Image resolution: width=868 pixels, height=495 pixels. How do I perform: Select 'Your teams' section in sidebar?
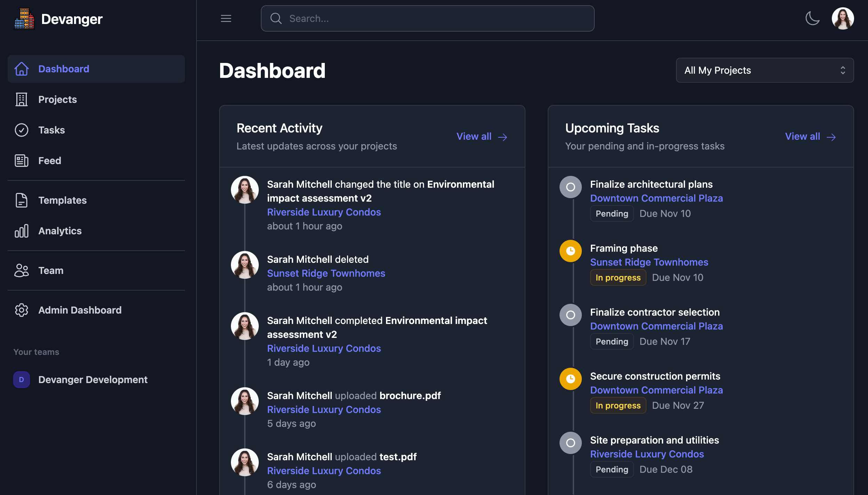36,352
